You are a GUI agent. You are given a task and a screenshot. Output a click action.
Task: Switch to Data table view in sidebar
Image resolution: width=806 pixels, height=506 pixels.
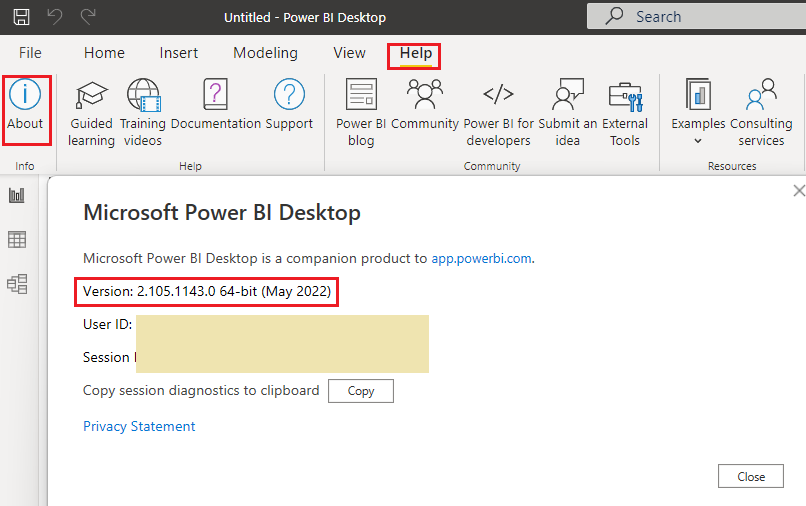pyautogui.click(x=17, y=240)
